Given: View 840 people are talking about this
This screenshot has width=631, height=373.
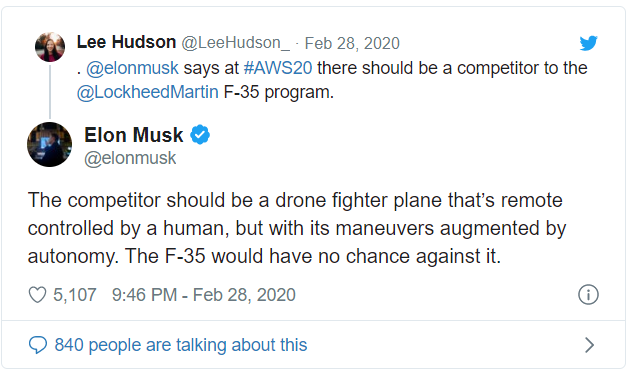Looking at the screenshot, I should 181,345.
